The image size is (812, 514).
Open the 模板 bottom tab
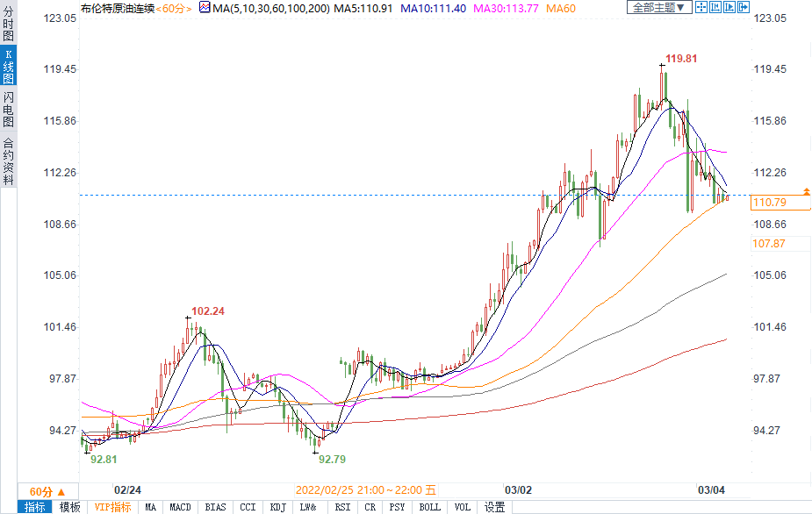[x=70, y=507]
